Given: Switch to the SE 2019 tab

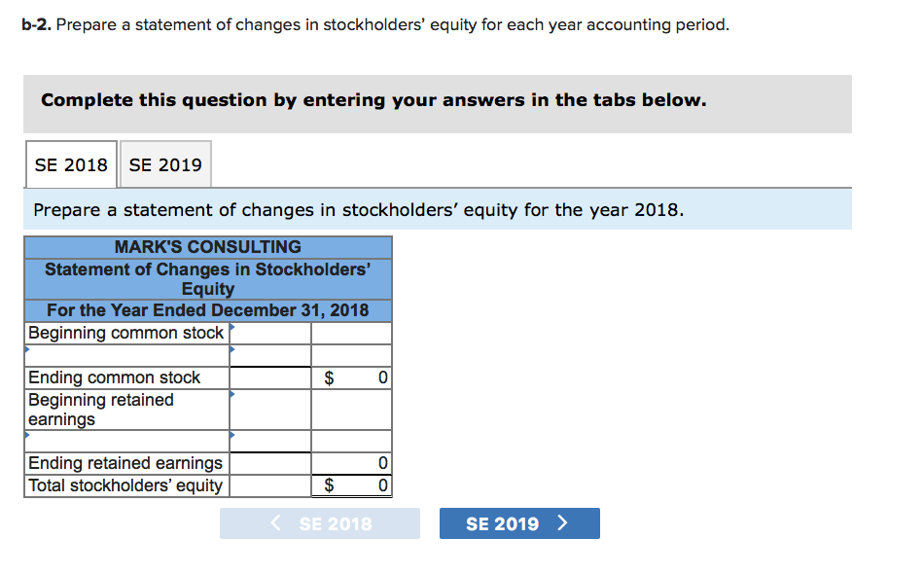Looking at the screenshot, I should click(164, 163).
